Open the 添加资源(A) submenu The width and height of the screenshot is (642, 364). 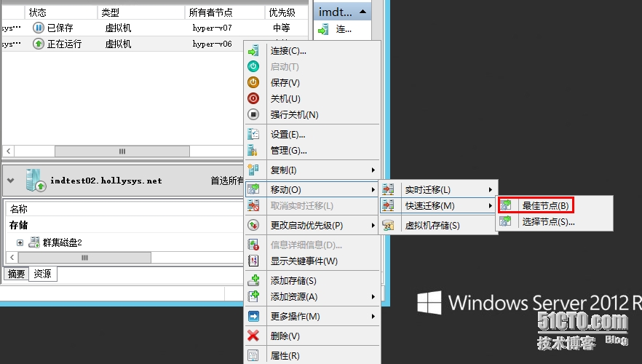pos(312,296)
